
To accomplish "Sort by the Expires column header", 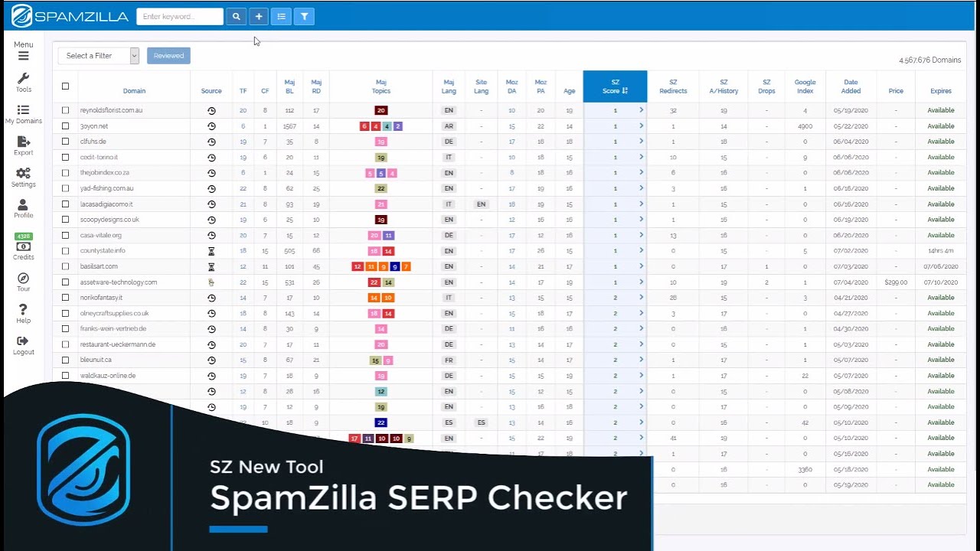I will [x=941, y=91].
